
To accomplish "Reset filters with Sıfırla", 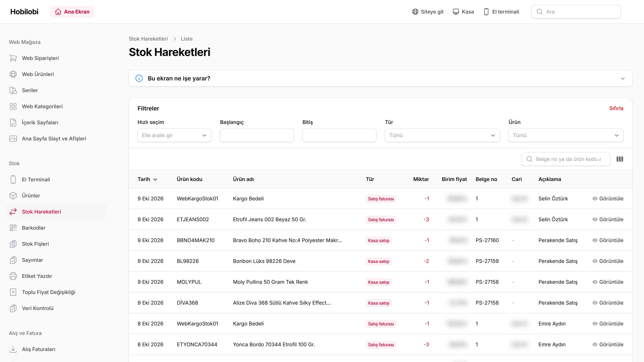I will coord(616,108).
